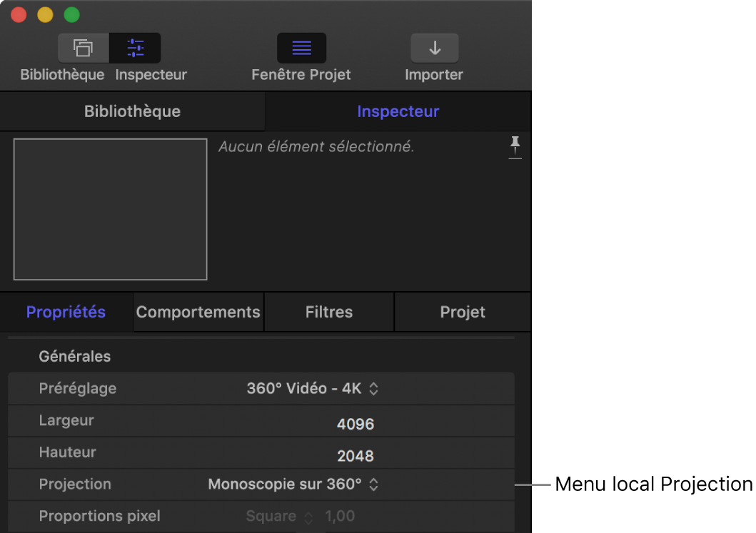
Task: Open the Projet tab
Action: pos(463,312)
